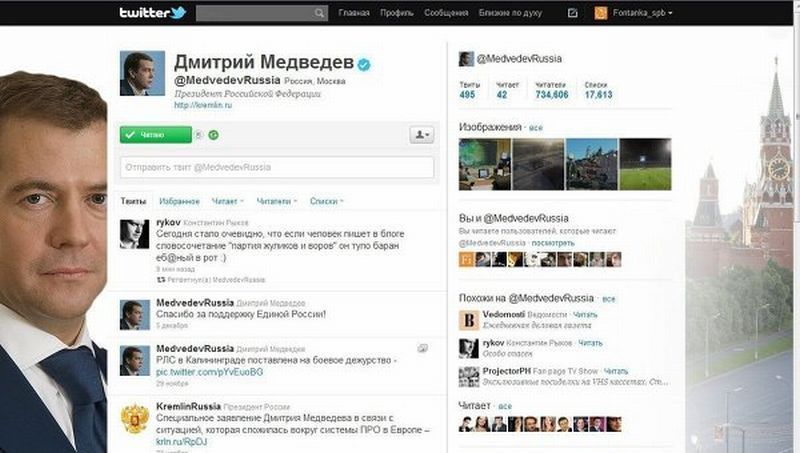Viewport: 800px width, 453px height.
Task: Click Читать link next to Vedomosti
Action: 585,314
